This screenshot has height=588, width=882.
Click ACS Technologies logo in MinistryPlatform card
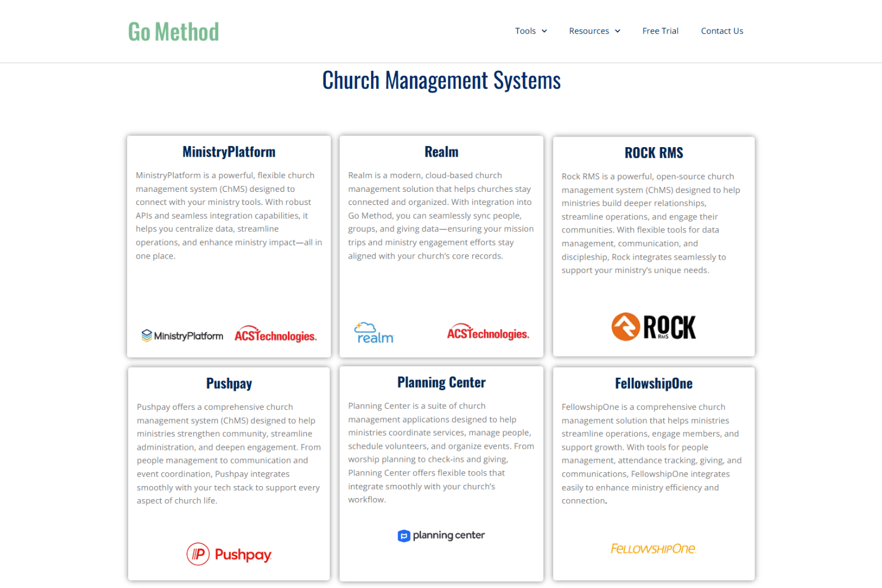click(x=275, y=334)
